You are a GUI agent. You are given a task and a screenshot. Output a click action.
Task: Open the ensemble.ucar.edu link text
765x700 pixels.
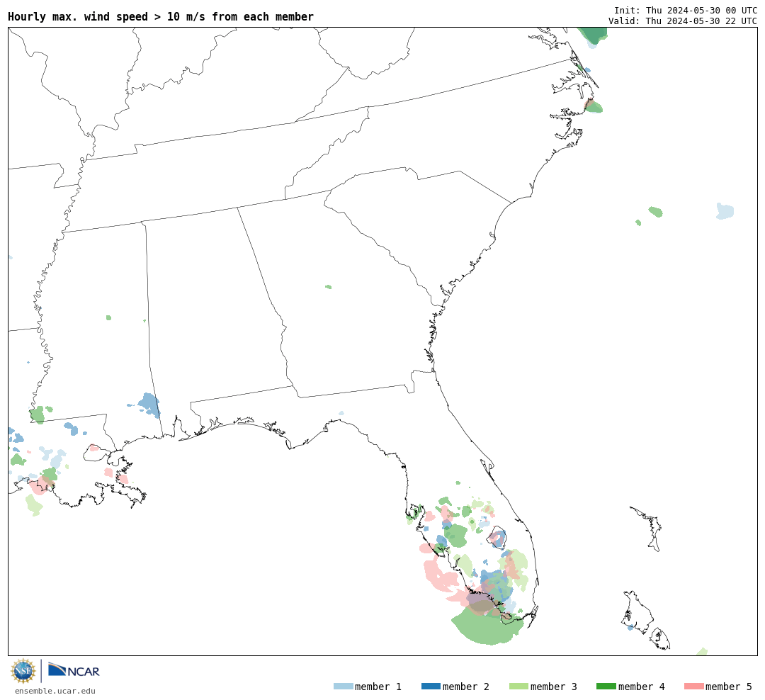[55, 691]
